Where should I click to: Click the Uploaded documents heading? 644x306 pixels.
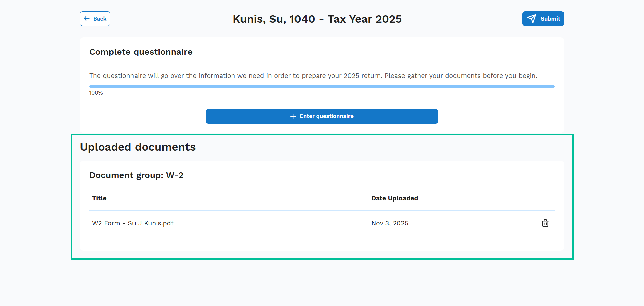click(x=138, y=147)
